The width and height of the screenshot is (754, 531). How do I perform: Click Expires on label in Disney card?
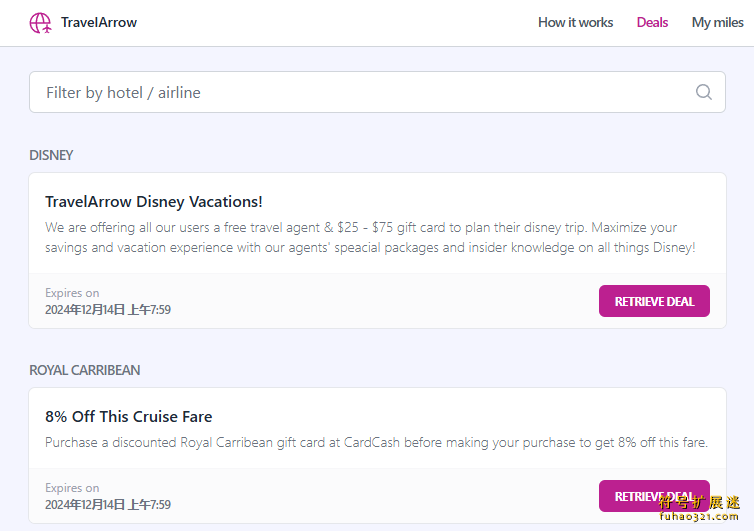click(x=72, y=293)
